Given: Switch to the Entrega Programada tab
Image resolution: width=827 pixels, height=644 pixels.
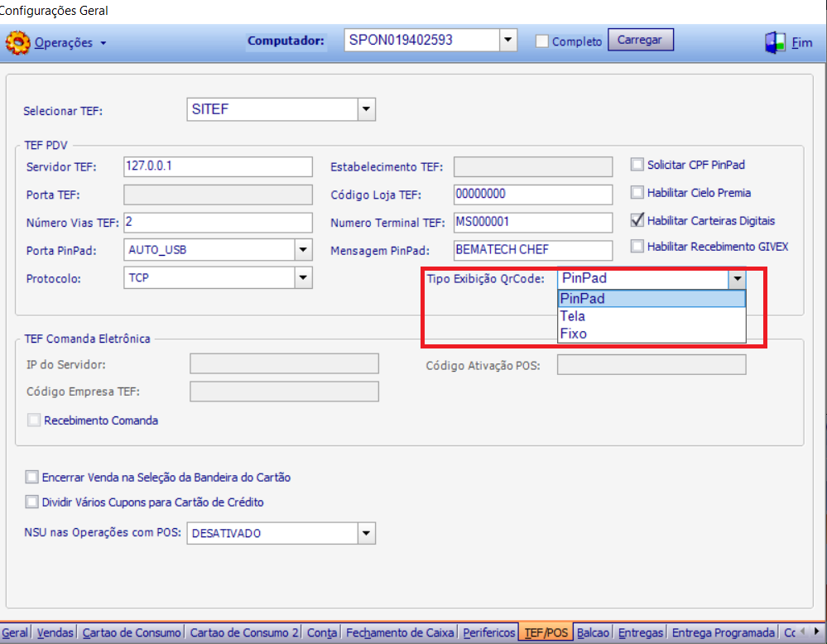Looking at the screenshot, I should [723, 632].
